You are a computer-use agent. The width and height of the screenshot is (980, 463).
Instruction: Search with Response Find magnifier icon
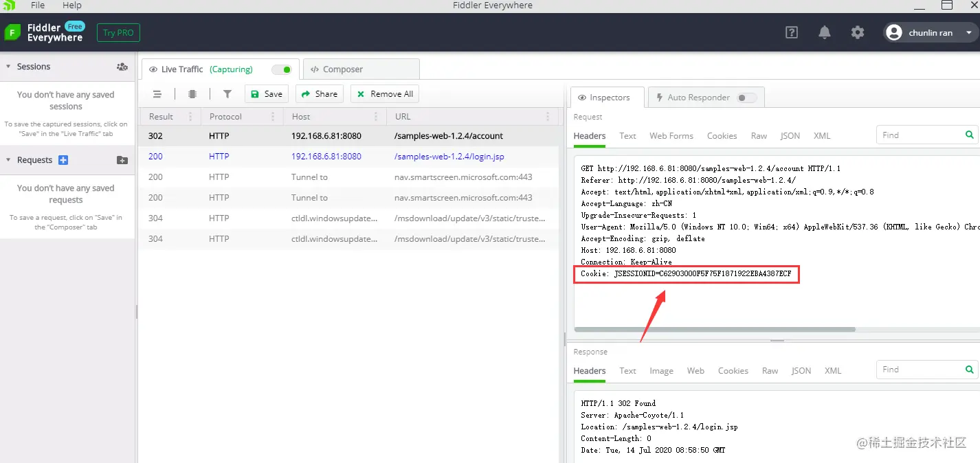[970, 370]
